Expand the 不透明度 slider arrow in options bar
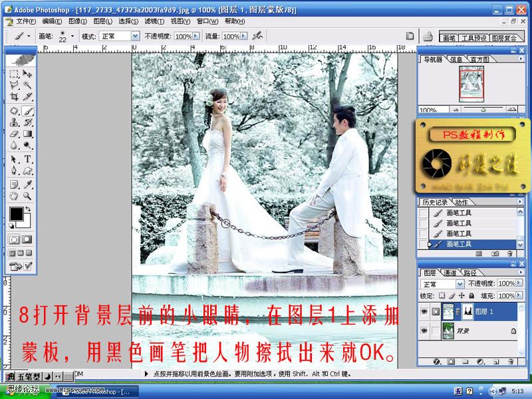532x399 pixels. pos(196,36)
